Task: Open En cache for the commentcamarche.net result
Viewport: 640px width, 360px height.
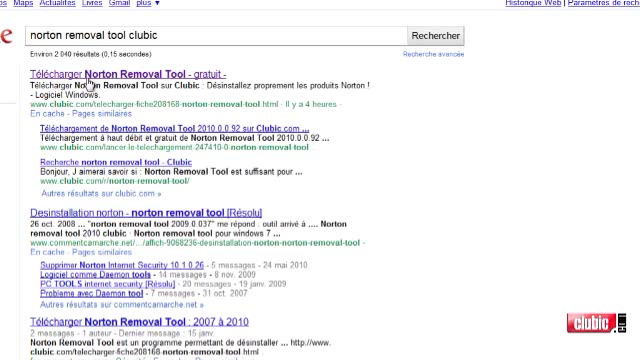Action: click(x=47, y=252)
